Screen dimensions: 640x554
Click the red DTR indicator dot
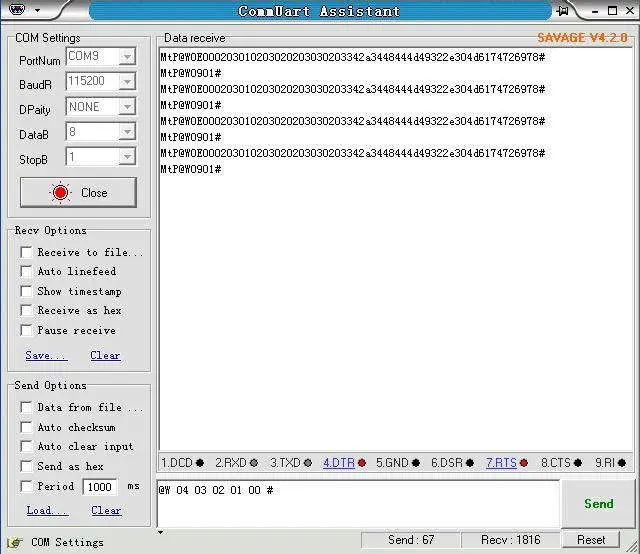[x=362, y=463]
